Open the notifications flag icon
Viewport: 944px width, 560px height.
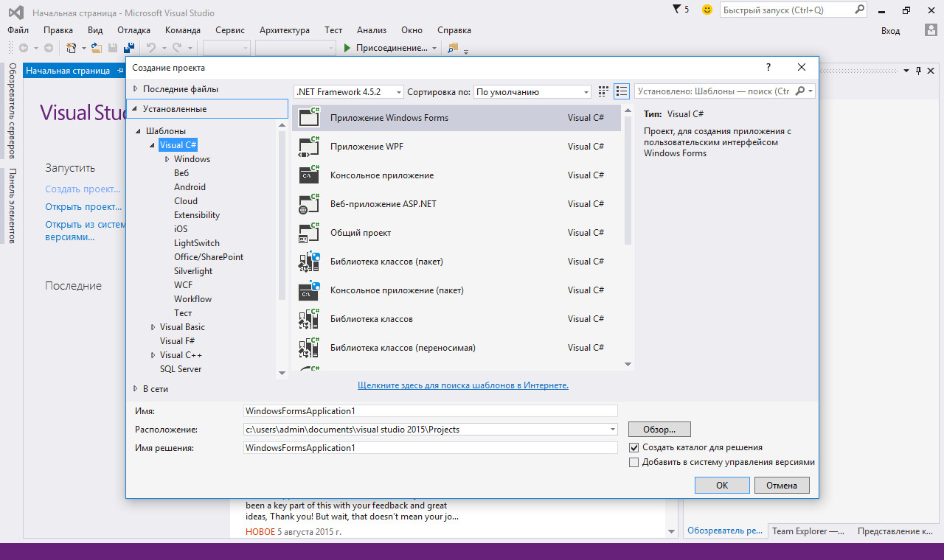pos(677,10)
